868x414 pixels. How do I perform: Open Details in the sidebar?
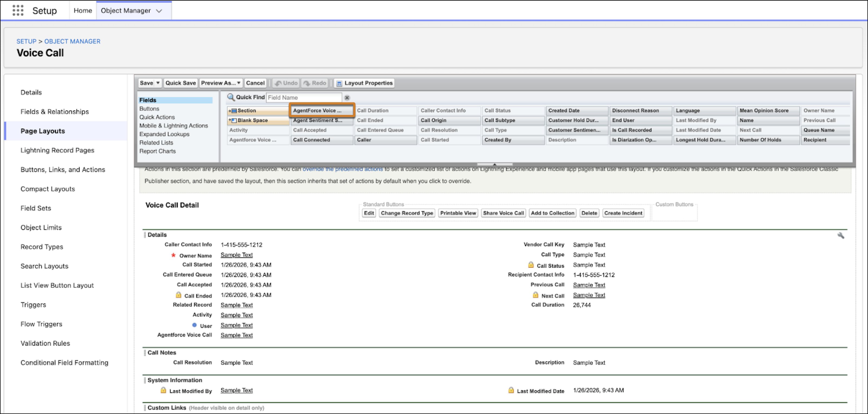pyautogui.click(x=31, y=92)
